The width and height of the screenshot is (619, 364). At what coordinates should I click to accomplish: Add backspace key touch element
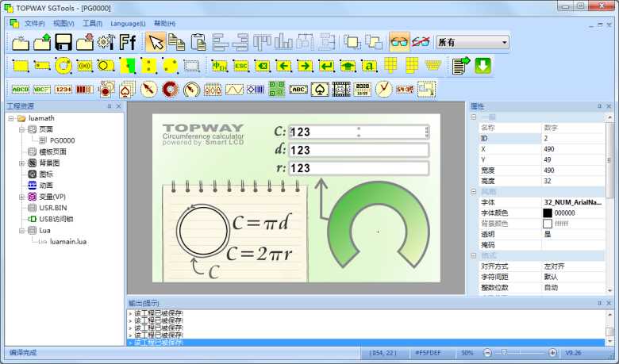coord(262,66)
